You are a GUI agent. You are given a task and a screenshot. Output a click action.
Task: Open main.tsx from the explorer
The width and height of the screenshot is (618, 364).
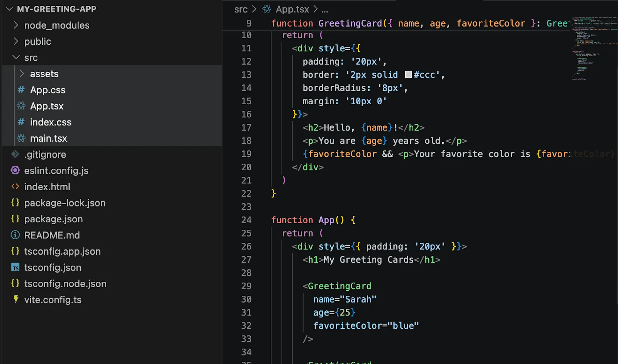click(x=49, y=138)
